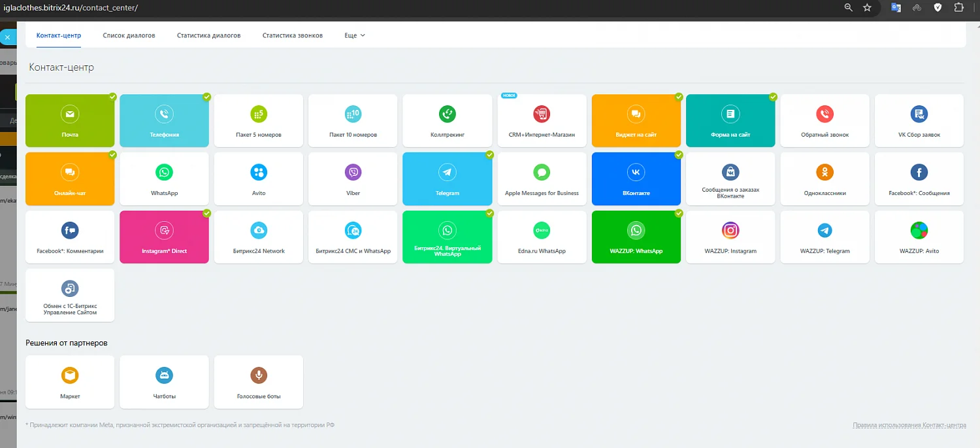The image size is (980, 448).
Task: Open the Коллтрекинг tile
Action: point(448,121)
